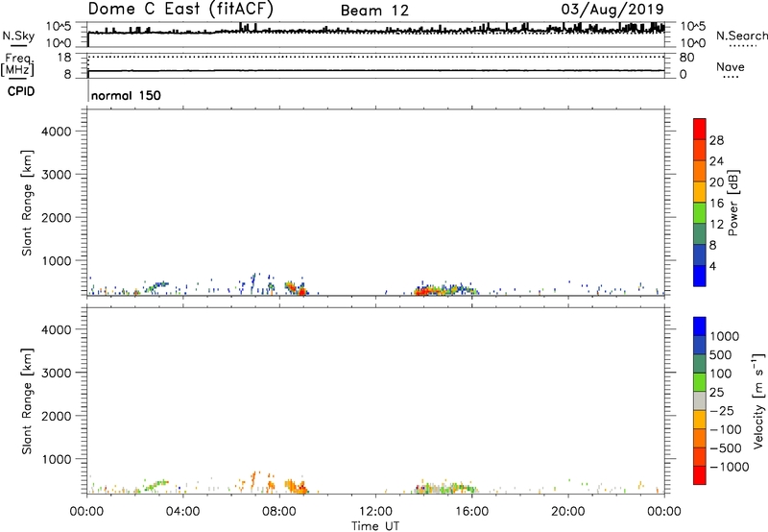Screen dimensions: 768x532
Task: Click the 'Freq. [MHz]' axis label
Action: (18, 65)
